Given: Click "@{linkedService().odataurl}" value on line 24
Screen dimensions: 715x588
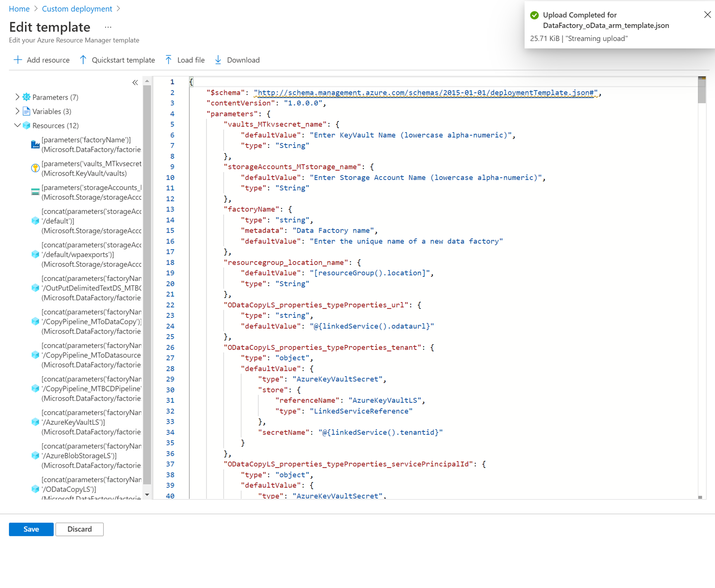Looking at the screenshot, I should pyautogui.click(x=372, y=326).
